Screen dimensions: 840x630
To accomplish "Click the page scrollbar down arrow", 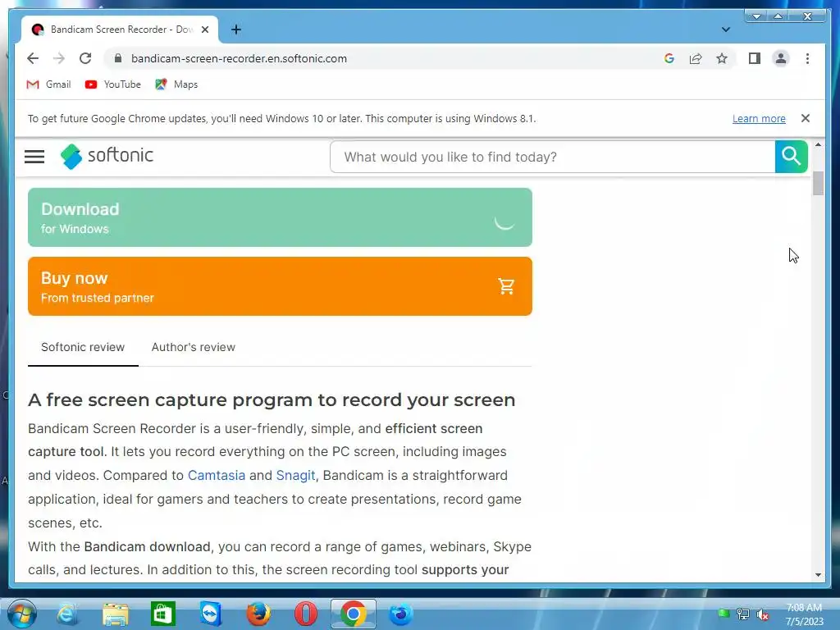I will click(x=818, y=575).
